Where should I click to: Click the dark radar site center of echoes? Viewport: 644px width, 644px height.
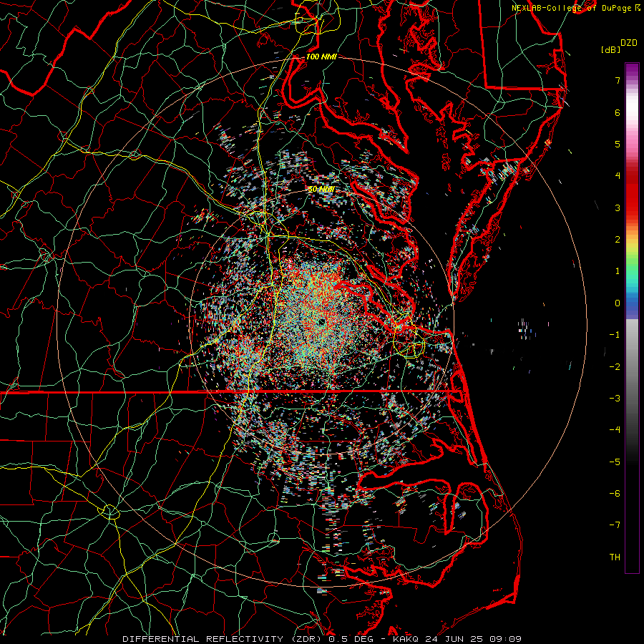click(321, 323)
